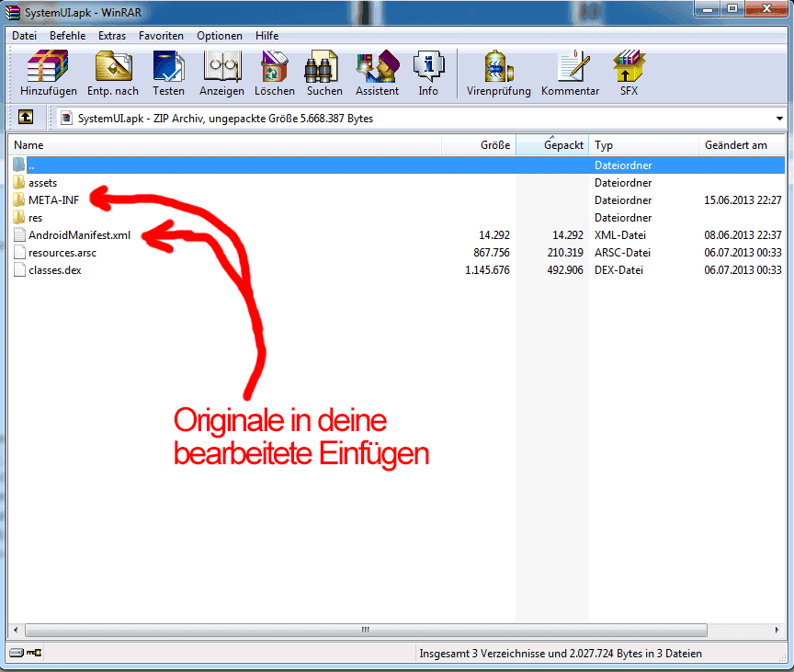Click the disk drive status icon
794x672 pixels.
click(x=17, y=653)
